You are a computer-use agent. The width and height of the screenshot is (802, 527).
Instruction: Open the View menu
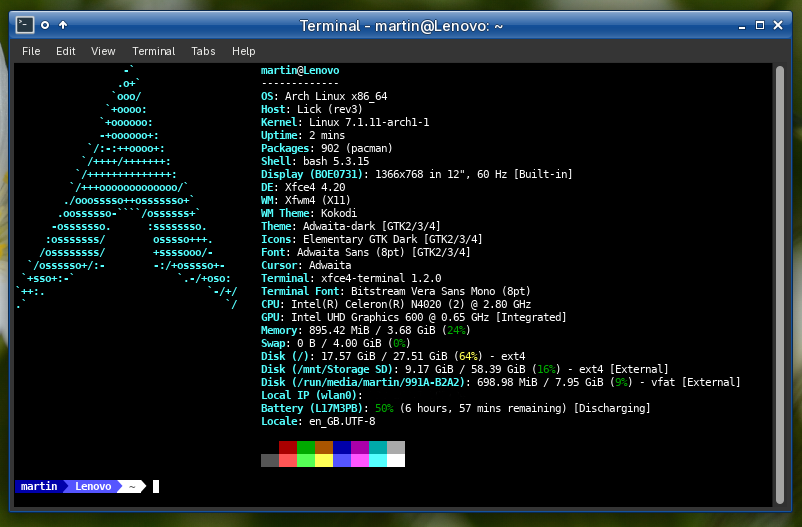point(103,51)
